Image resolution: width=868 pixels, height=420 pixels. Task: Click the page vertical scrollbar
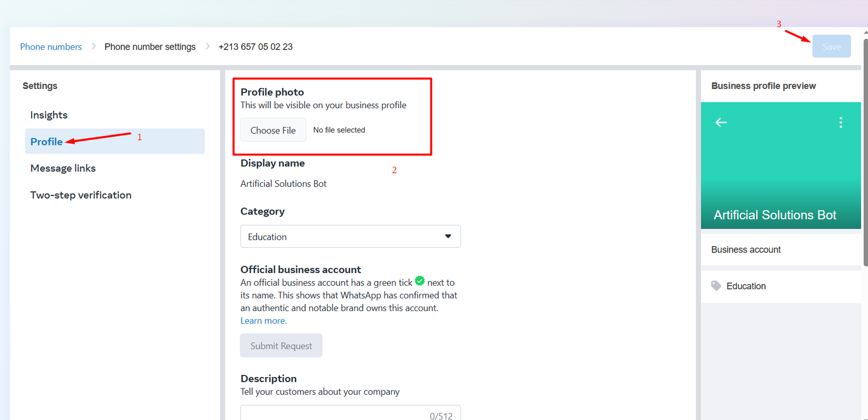(865, 152)
